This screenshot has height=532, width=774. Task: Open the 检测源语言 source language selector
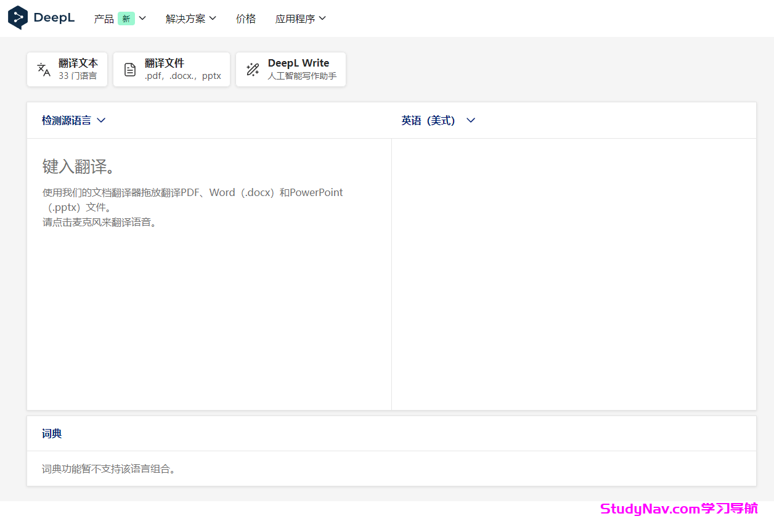pos(74,120)
